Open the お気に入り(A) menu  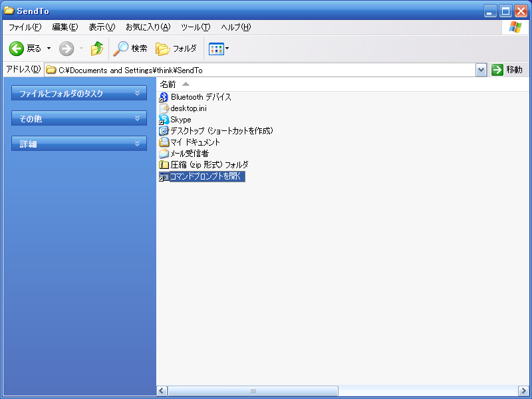[148, 27]
